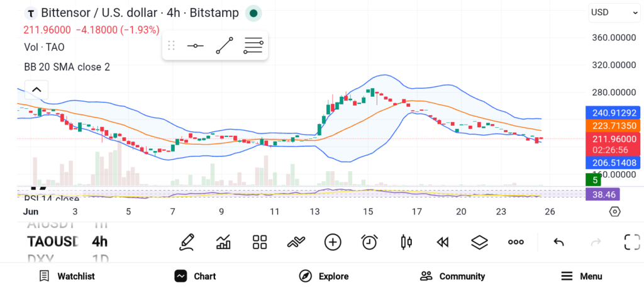This screenshot has height=290, width=644.
Task: Switch to the Chart tab
Action: click(x=195, y=276)
